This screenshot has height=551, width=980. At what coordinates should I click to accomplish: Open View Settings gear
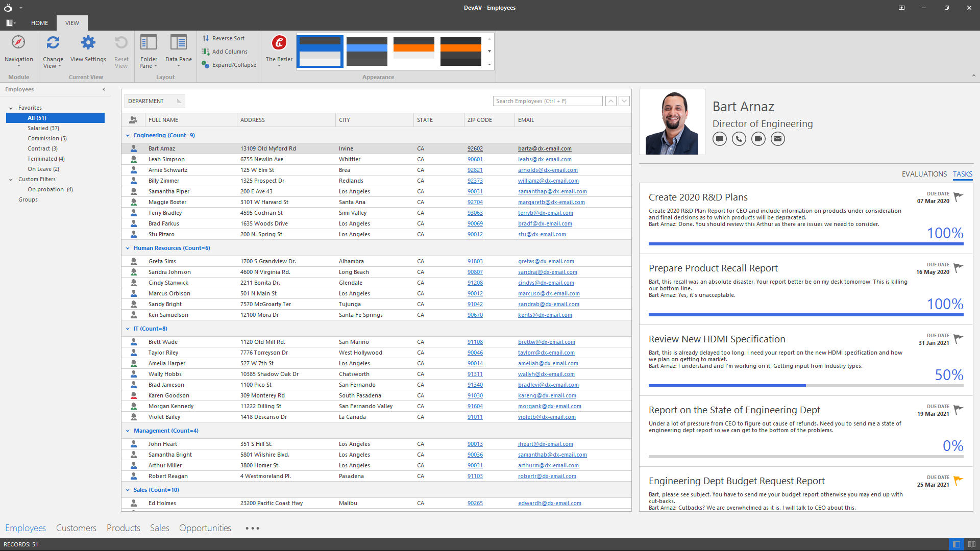coord(88,43)
